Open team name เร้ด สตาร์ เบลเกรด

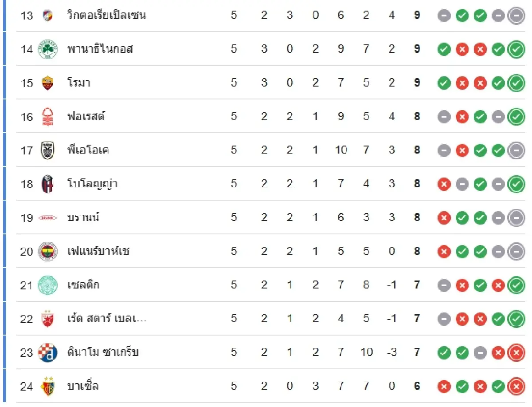[x=107, y=319]
